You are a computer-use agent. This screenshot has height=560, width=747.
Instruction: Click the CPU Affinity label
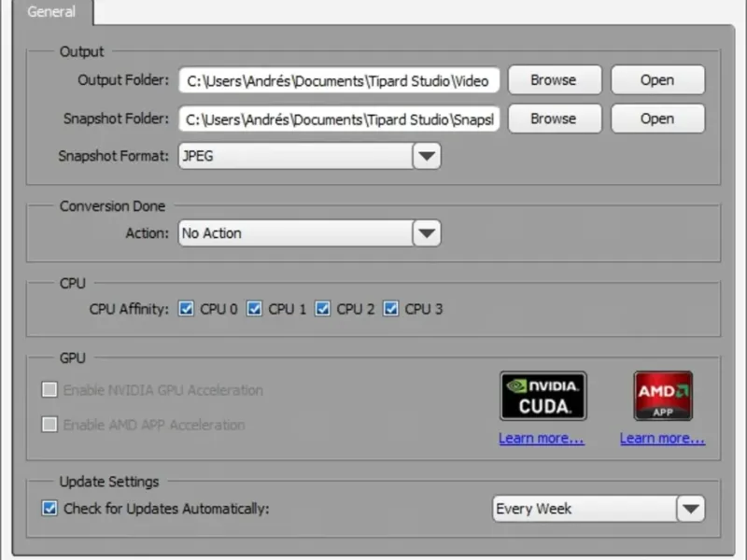(129, 309)
